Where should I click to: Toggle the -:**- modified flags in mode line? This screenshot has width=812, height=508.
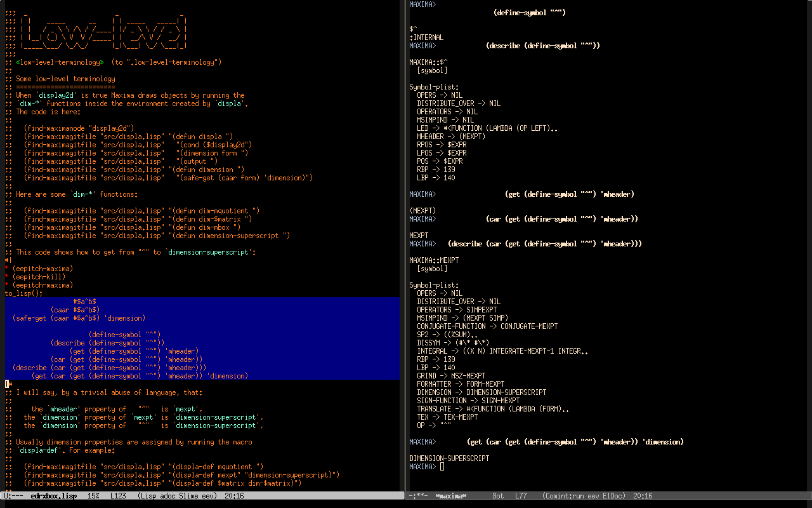pos(419,496)
